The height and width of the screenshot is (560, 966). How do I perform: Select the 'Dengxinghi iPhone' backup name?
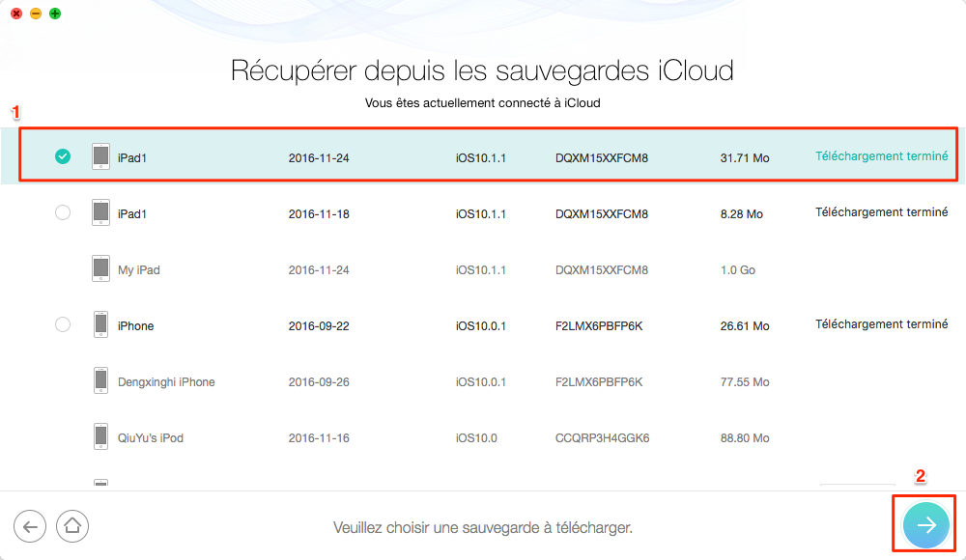tap(166, 382)
